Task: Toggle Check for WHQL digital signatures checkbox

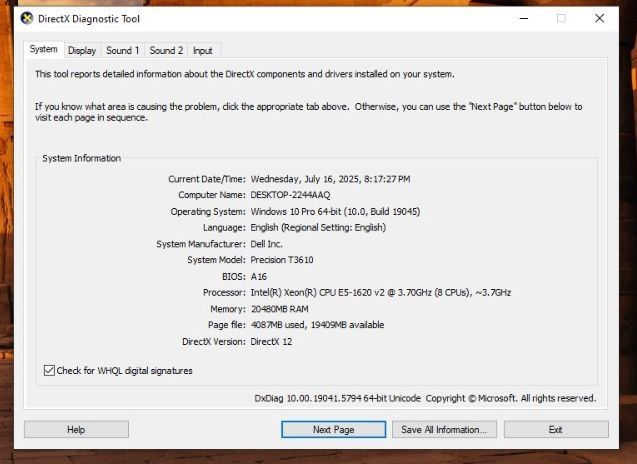Action: [x=49, y=370]
